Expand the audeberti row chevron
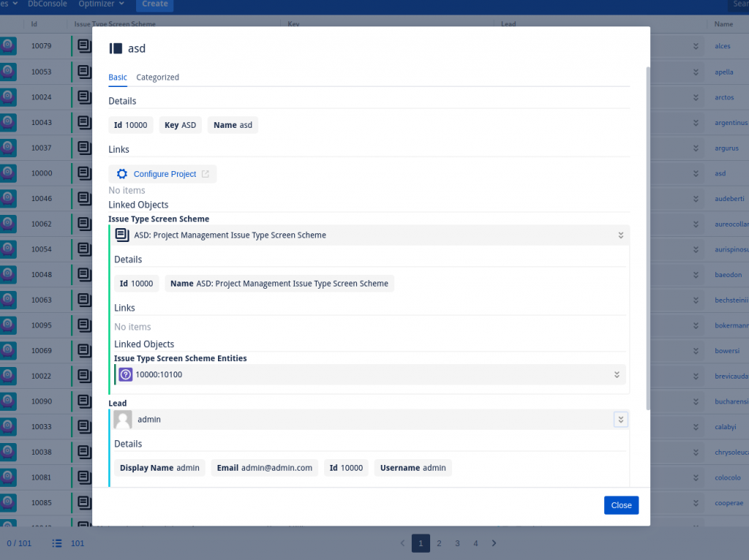 tap(696, 199)
